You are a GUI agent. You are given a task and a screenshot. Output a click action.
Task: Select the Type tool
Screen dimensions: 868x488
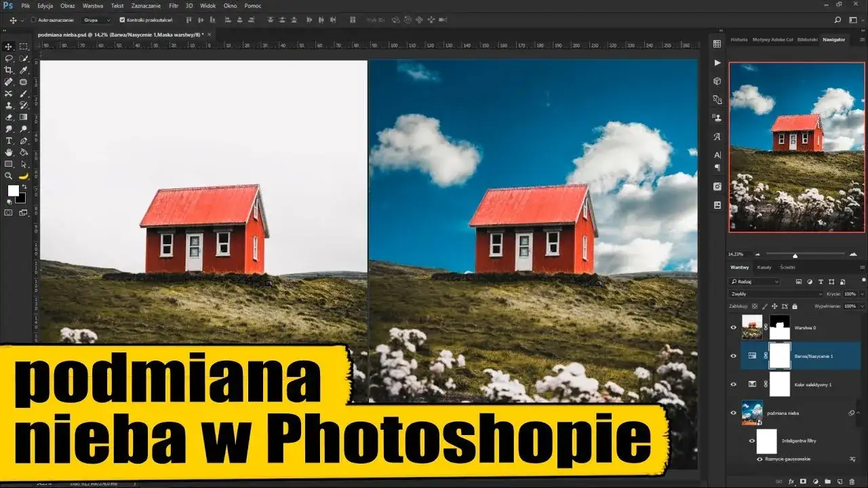point(9,140)
